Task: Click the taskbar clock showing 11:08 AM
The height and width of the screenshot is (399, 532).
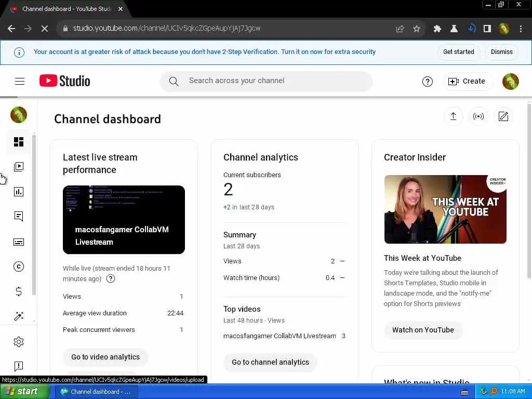Action: pyautogui.click(x=513, y=392)
